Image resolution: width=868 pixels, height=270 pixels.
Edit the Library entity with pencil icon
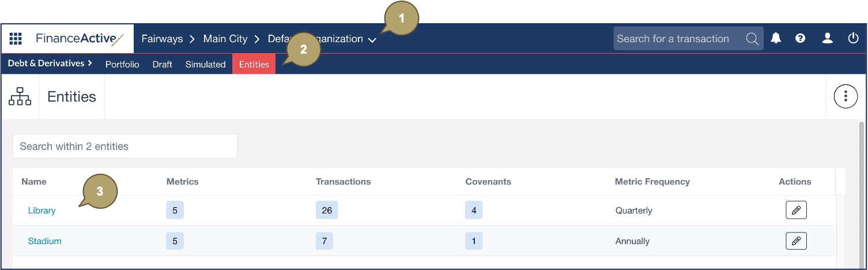(x=796, y=210)
